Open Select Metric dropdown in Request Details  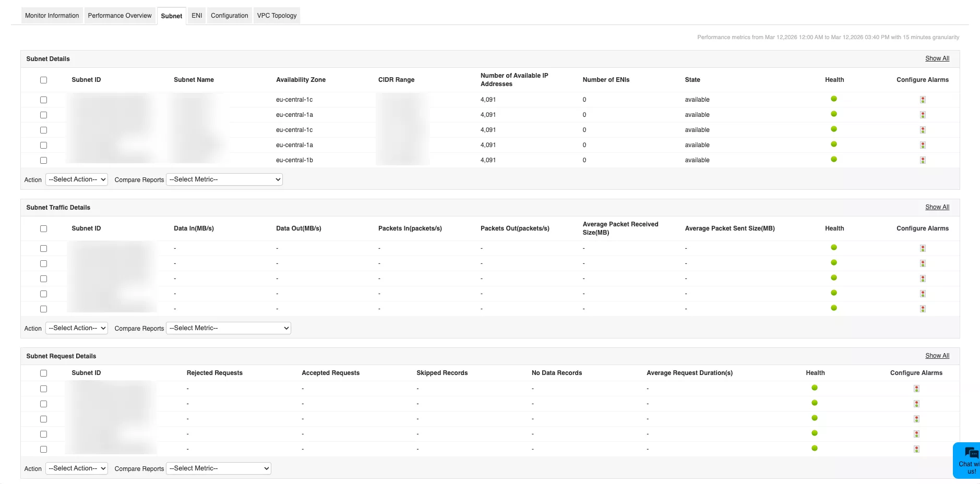218,468
